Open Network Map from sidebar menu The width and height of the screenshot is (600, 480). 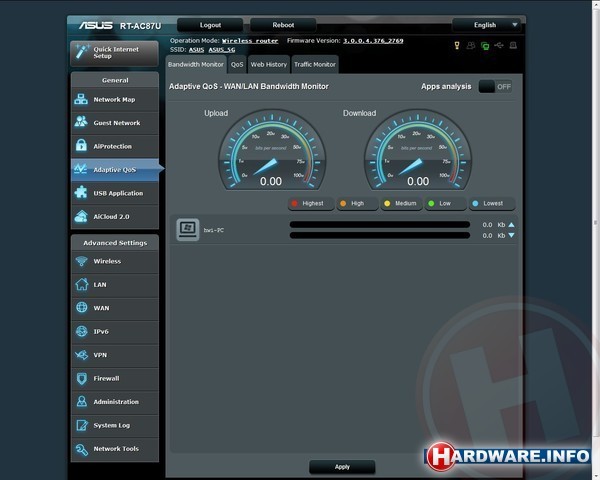[115, 100]
